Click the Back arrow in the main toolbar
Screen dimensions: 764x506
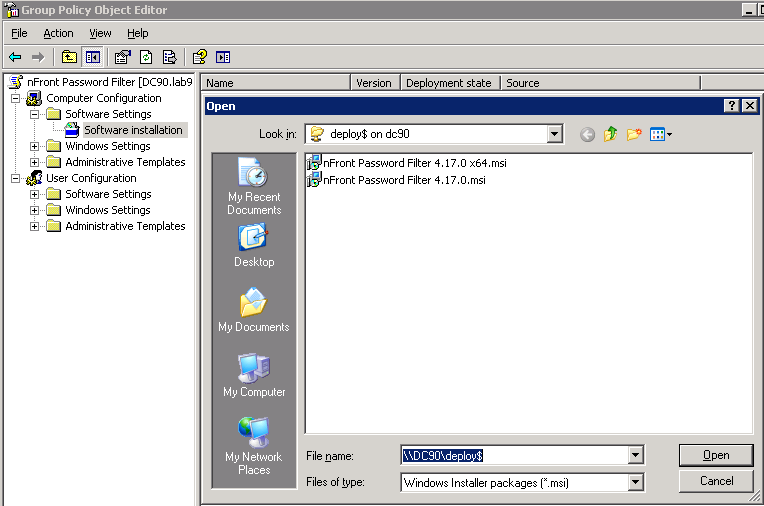tap(15, 58)
